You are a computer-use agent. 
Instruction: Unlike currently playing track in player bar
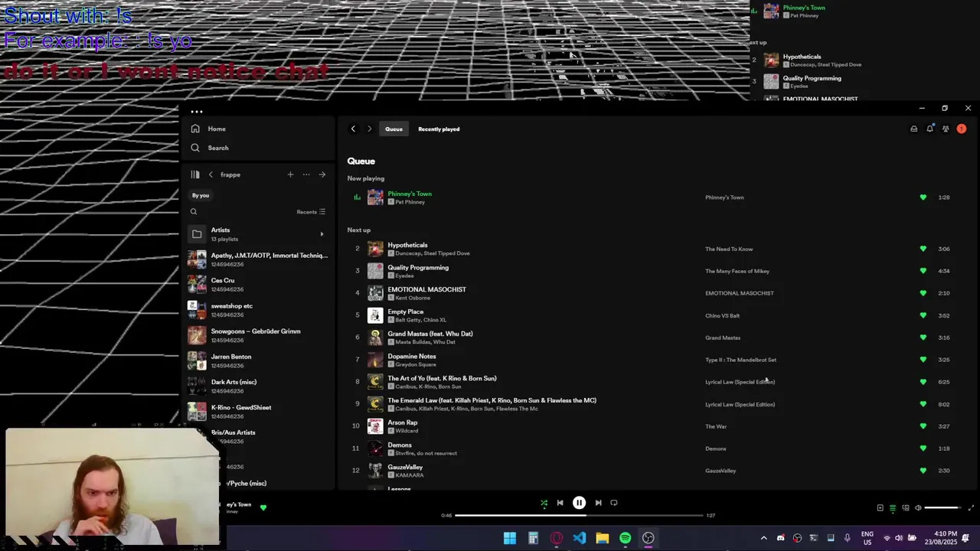[263, 507]
